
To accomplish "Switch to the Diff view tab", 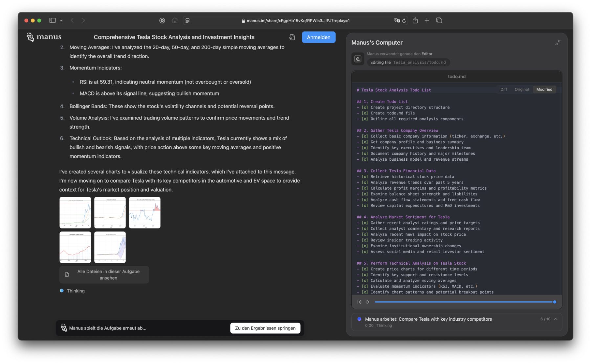I will (503, 90).
